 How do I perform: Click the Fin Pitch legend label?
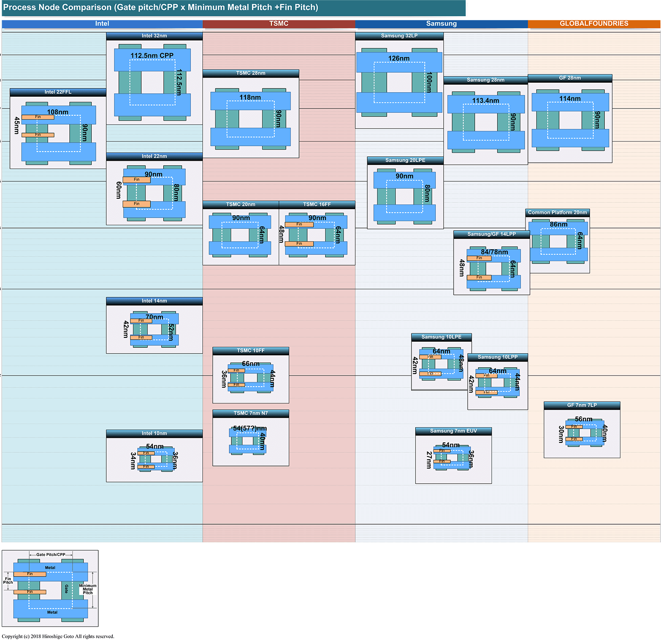[8, 581]
